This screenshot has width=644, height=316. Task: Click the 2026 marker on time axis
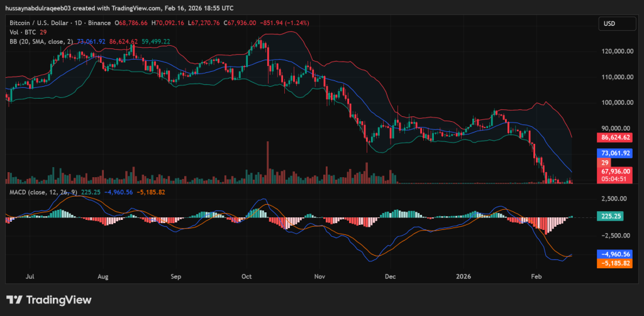point(463,276)
